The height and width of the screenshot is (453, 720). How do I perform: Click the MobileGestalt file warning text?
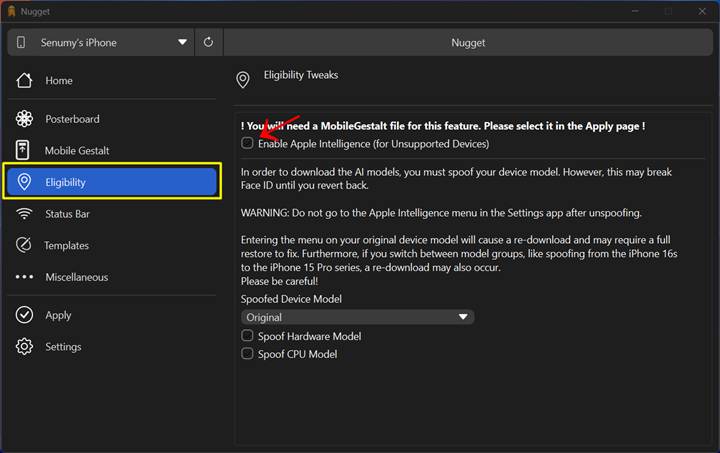point(443,126)
